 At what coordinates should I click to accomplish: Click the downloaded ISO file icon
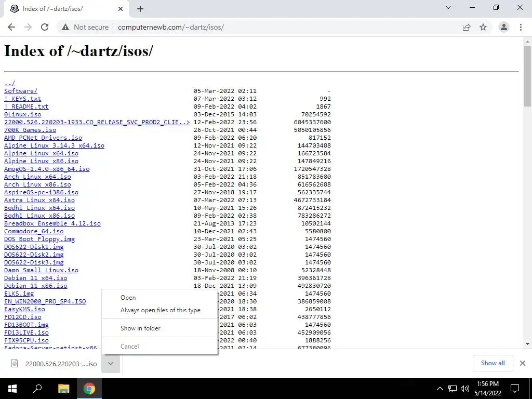pyautogui.click(x=15, y=363)
